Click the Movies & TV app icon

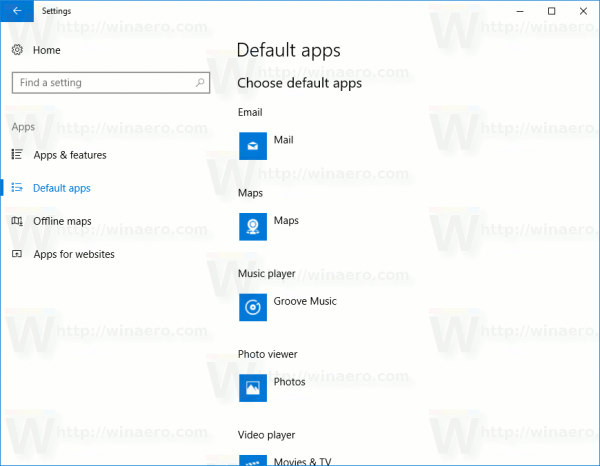tap(254, 459)
